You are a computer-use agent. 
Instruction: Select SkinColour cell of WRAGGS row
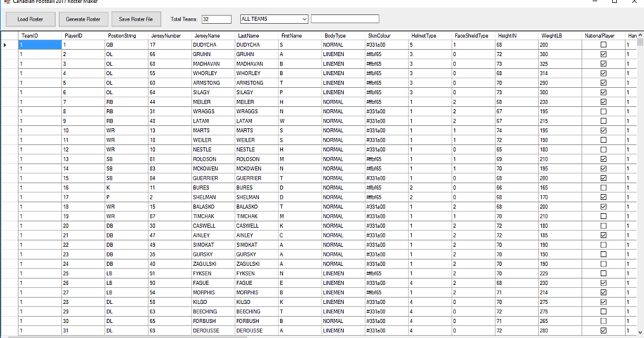386,112
